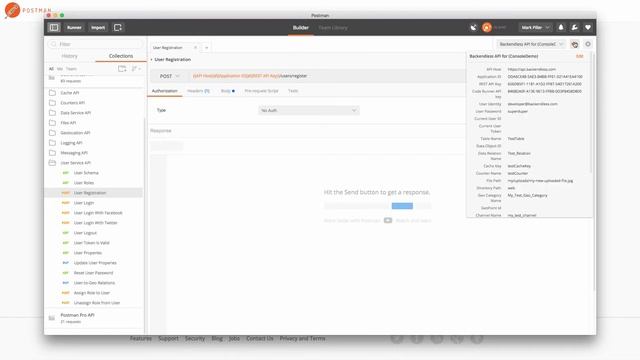Image resolution: width=640 pixels, height=360 pixels.
Task: Expand the Geolocation API folder
Action: click(75, 133)
